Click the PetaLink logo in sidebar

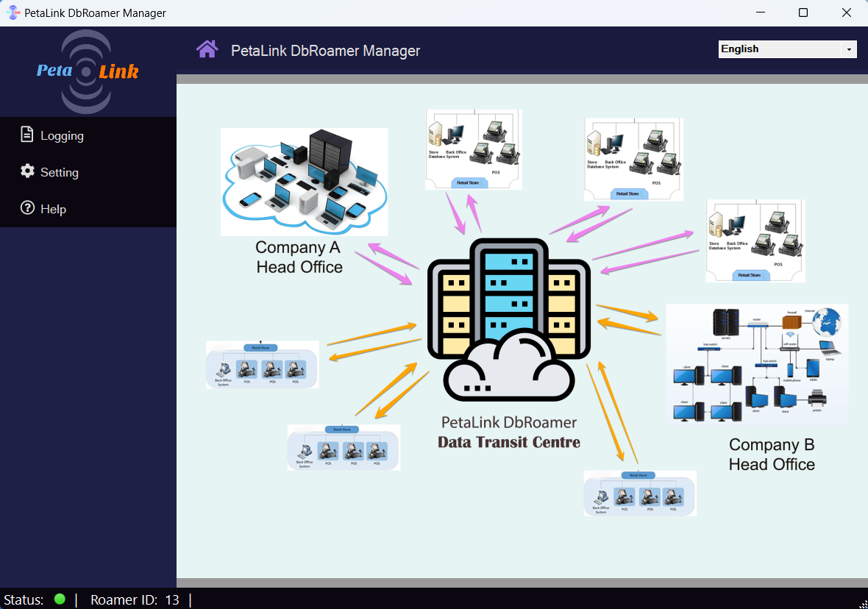[87, 71]
